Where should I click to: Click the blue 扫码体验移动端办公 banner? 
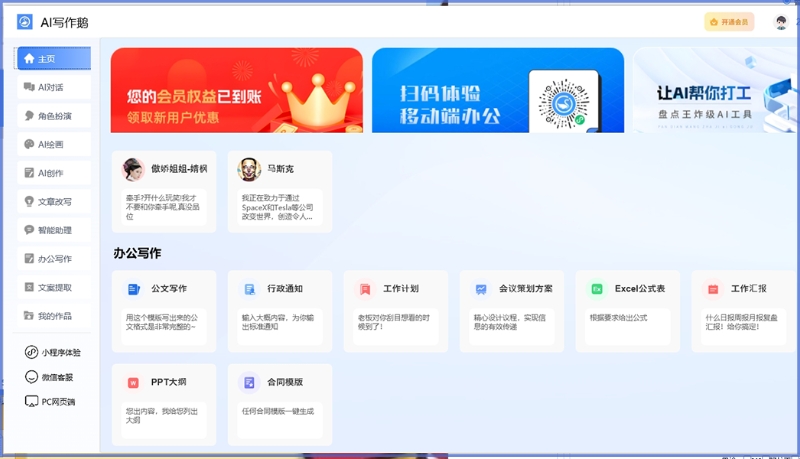tap(498, 90)
